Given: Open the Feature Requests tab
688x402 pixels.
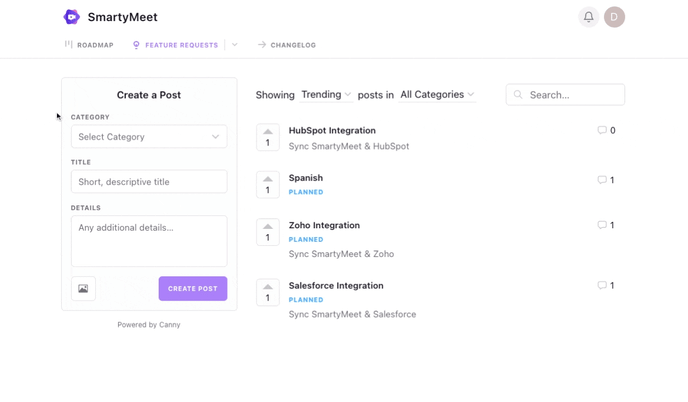Looking at the screenshot, I should [176, 45].
